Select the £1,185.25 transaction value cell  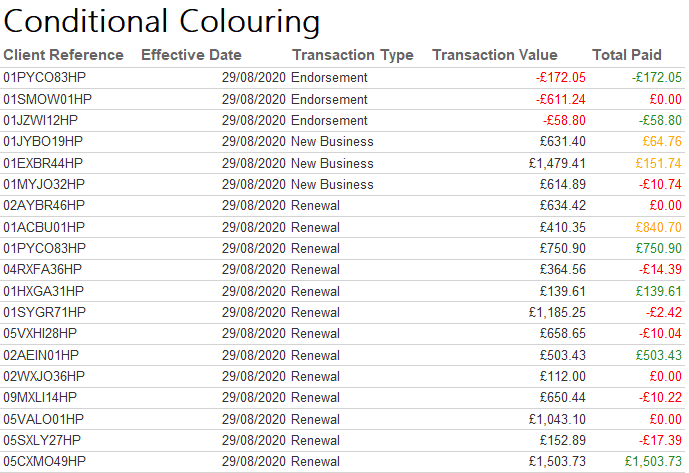click(x=558, y=312)
